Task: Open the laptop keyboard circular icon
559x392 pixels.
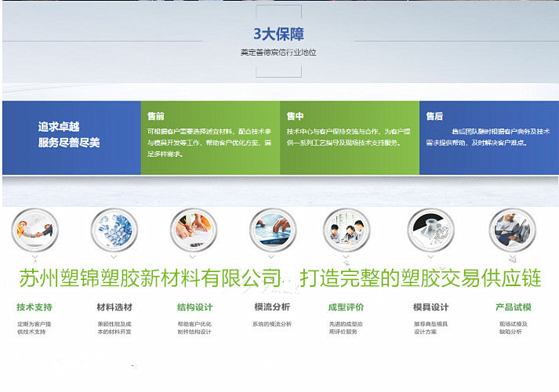Action: 273,230
